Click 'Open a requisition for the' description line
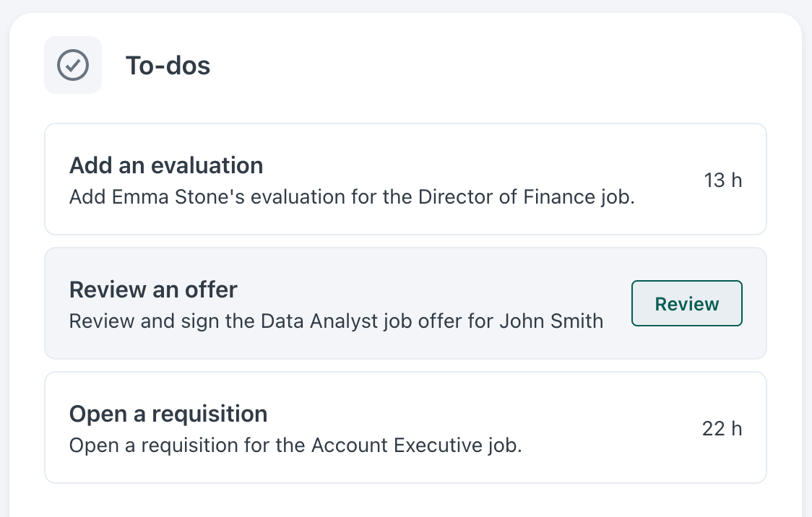Image resolution: width=812 pixels, height=517 pixels. pyautogui.click(x=295, y=446)
